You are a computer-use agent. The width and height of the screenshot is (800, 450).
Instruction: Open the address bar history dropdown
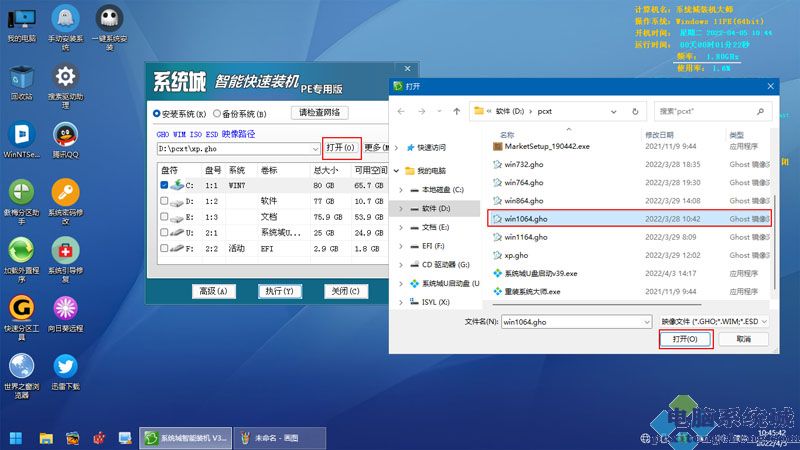[x=614, y=111]
